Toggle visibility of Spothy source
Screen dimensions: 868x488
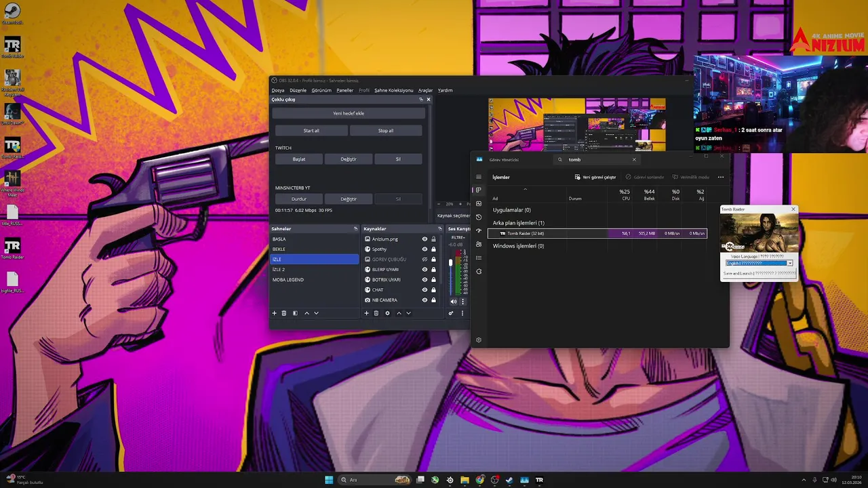[x=425, y=249]
